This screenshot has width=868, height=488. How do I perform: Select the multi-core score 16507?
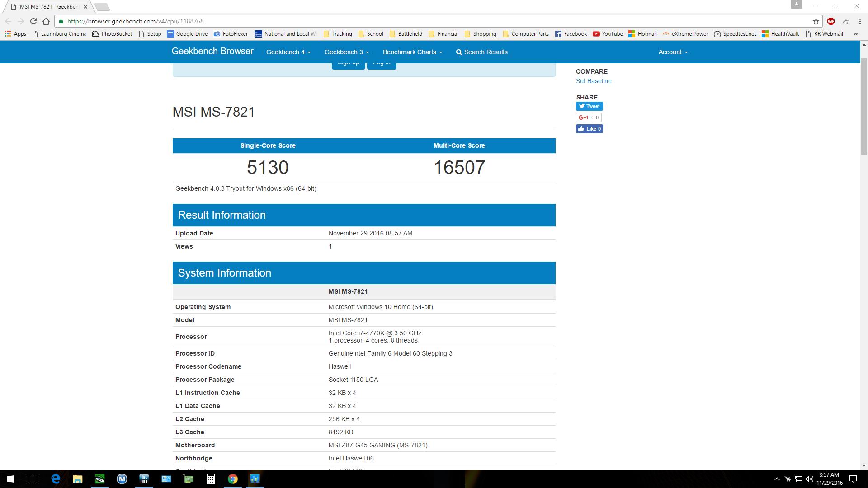coord(459,167)
